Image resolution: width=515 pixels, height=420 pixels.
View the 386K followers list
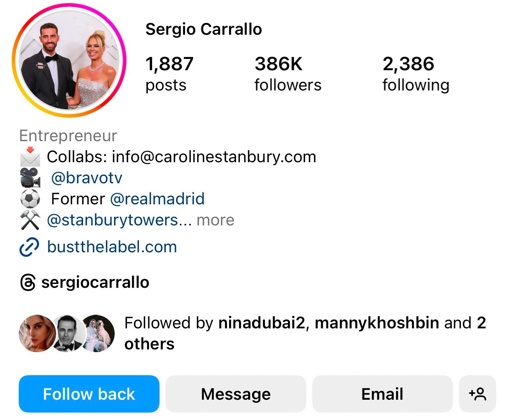(288, 74)
